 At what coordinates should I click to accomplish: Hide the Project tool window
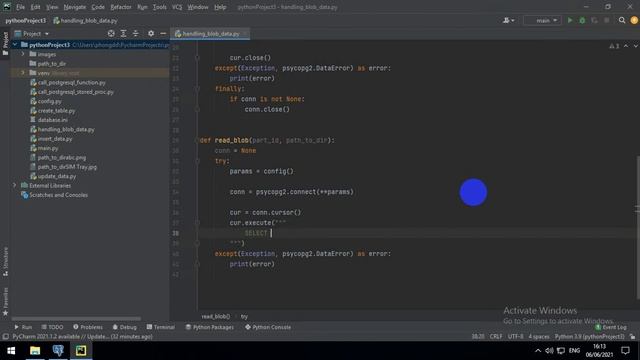[x=163, y=33]
